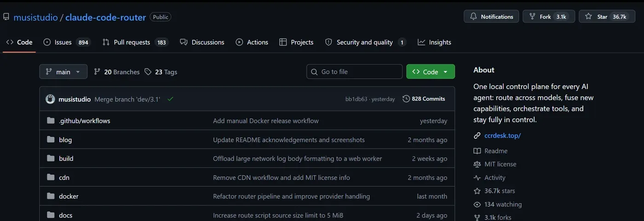This screenshot has width=644, height=221.
Task: Open the Add manual Docker release workflow commit
Action: 266,121
